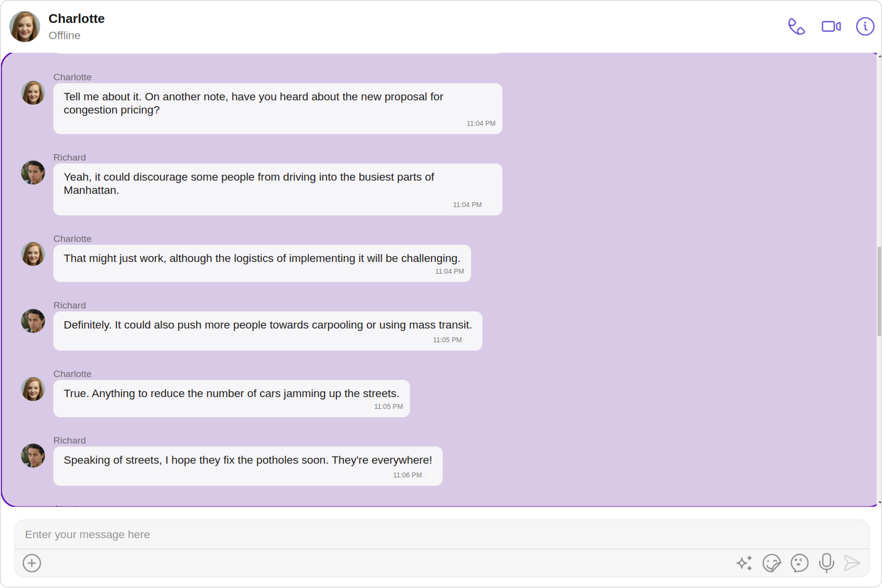882x588 pixels.
Task: Open Charlotte's profile picture in the header
Action: [25, 27]
